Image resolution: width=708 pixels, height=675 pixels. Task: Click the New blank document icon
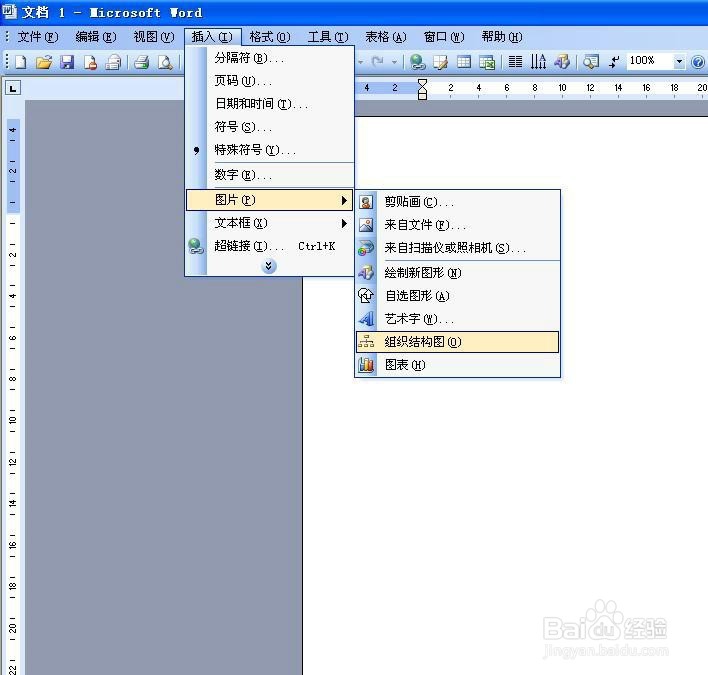[x=21, y=62]
